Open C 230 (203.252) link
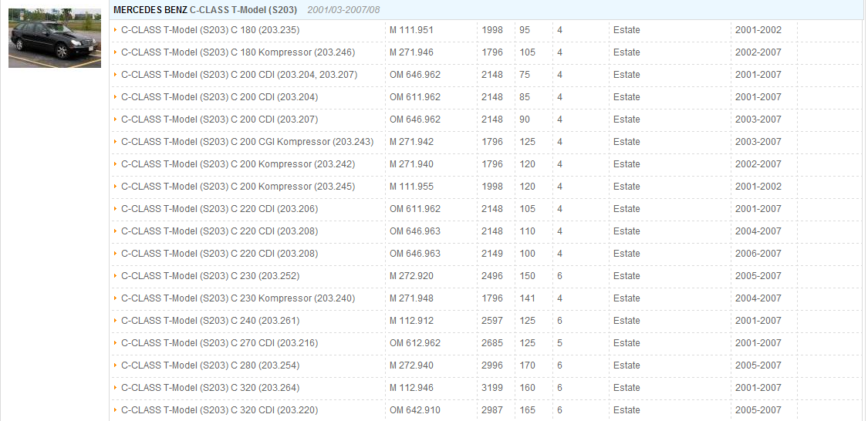 point(211,275)
